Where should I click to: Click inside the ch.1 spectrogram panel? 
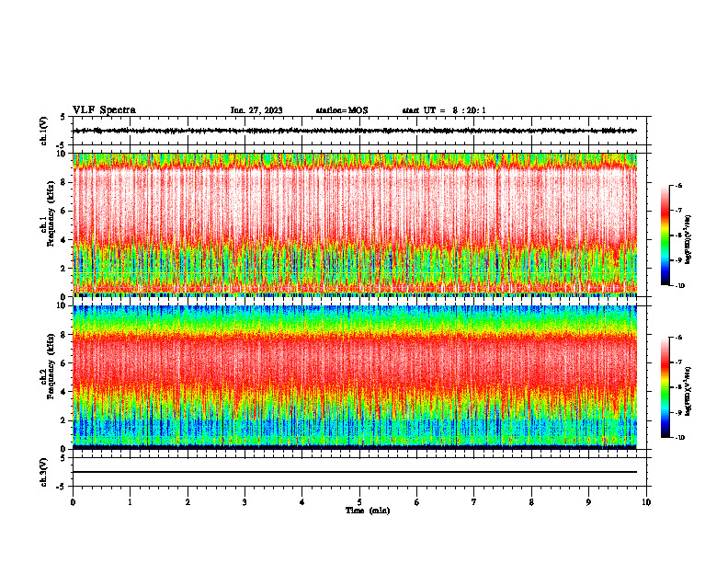(x=355, y=224)
